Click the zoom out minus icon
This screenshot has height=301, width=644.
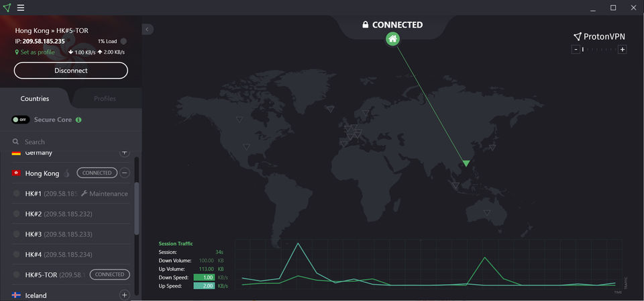coord(575,49)
